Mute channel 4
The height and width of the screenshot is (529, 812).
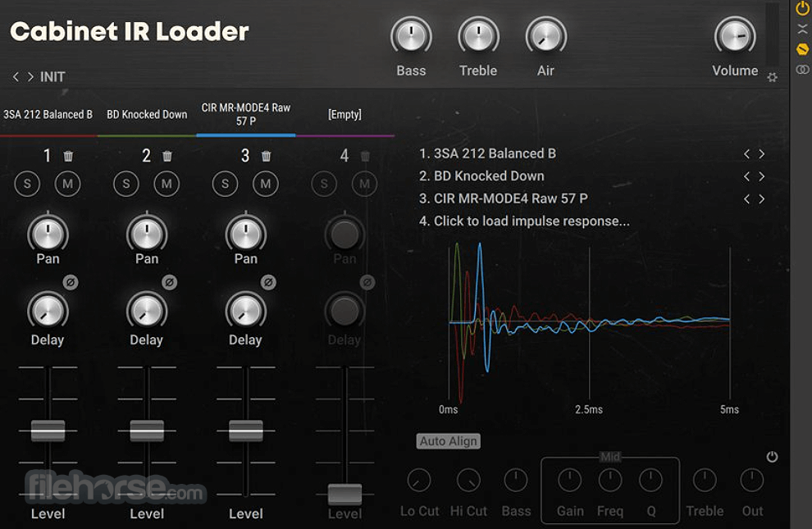point(364,184)
